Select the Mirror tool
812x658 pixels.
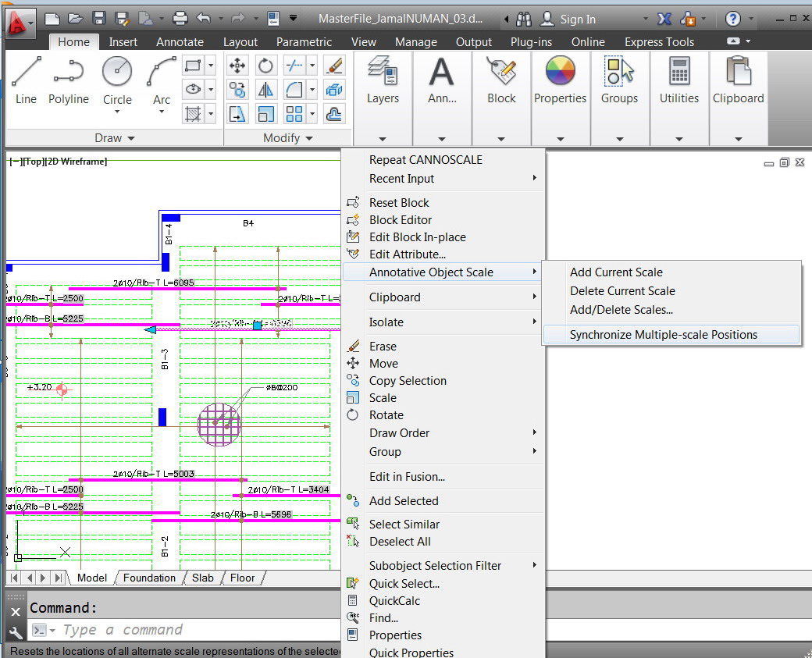point(265,90)
